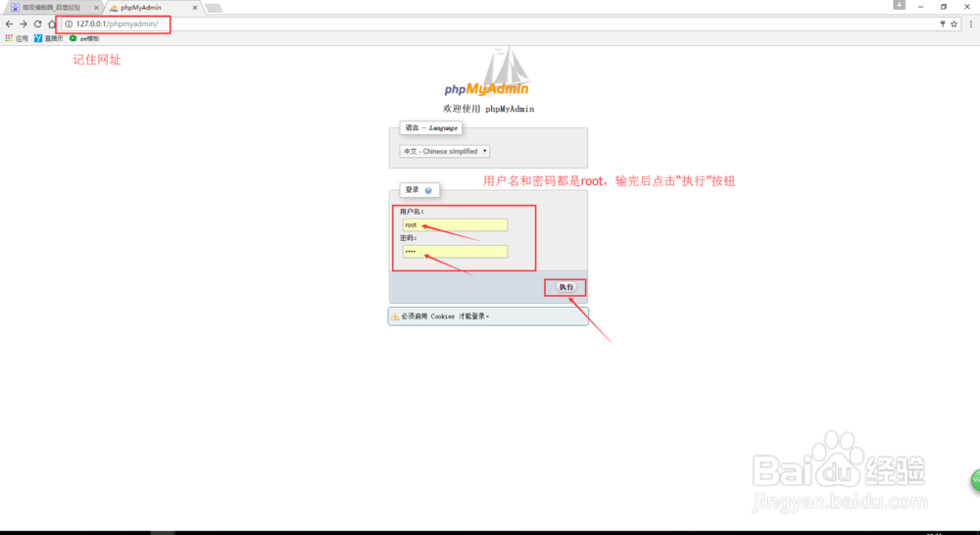Click the phpMyAdmin logo

487,73
